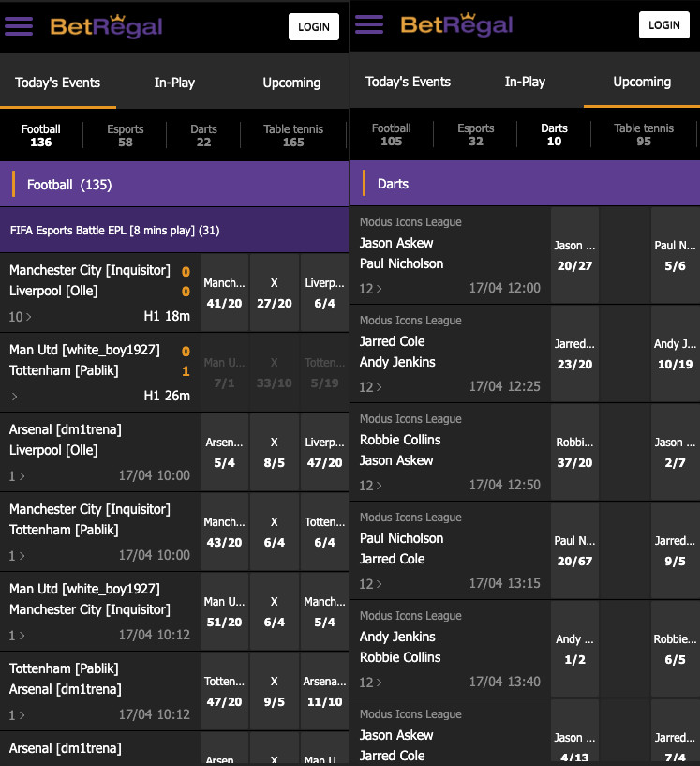Expand 12 markets for Andy Jenkins vs Robbie Collins
The width and height of the screenshot is (700, 766).
coord(370,683)
